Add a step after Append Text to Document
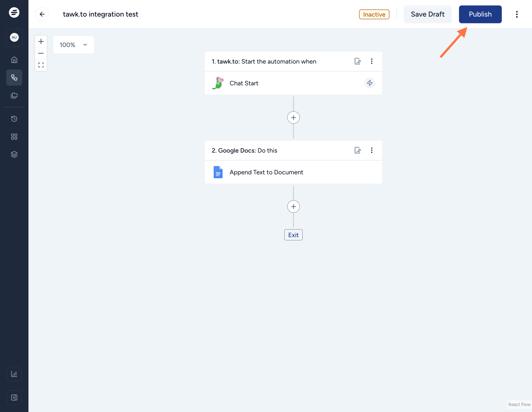The height and width of the screenshot is (412, 532). click(293, 206)
